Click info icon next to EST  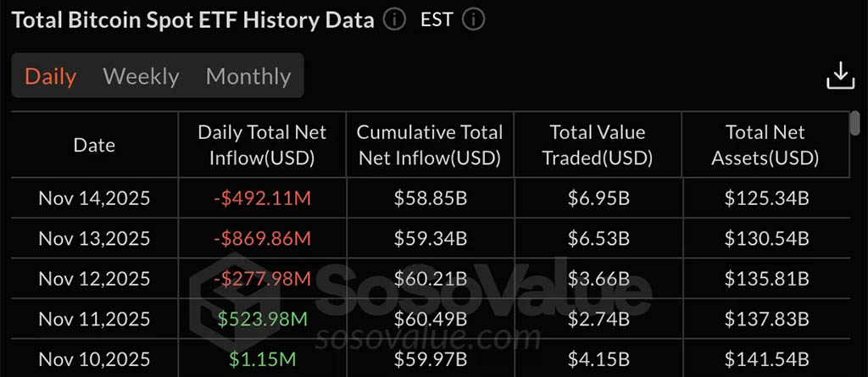(x=473, y=19)
